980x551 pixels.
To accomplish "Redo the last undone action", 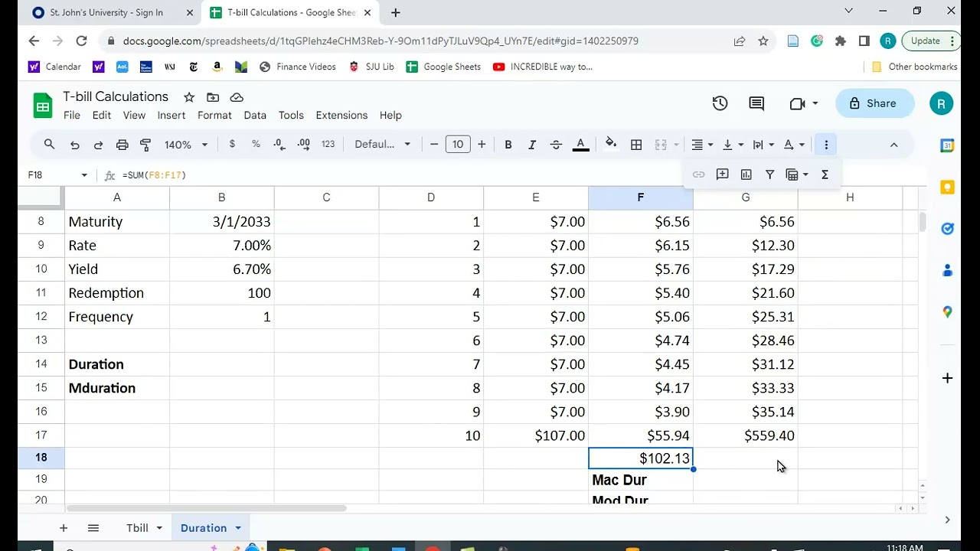I will click(98, 145).
